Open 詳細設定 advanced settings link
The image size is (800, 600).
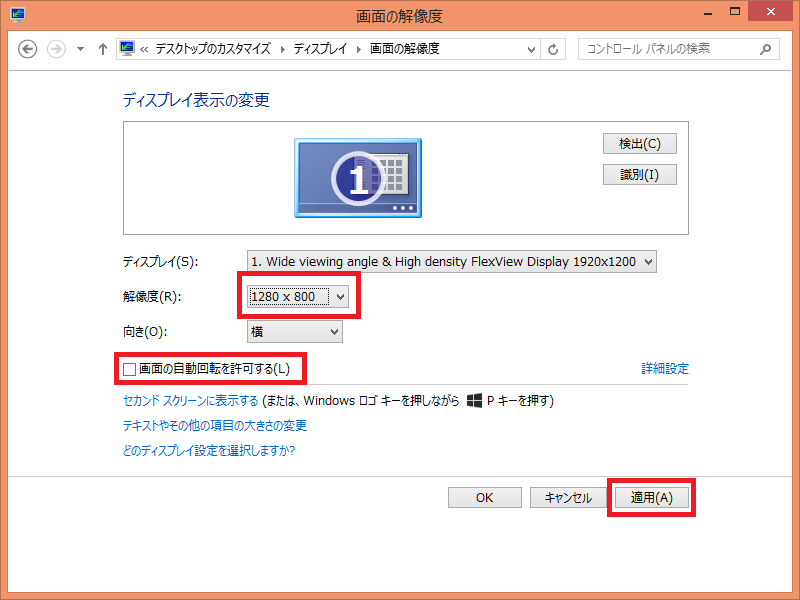[663, 368]
